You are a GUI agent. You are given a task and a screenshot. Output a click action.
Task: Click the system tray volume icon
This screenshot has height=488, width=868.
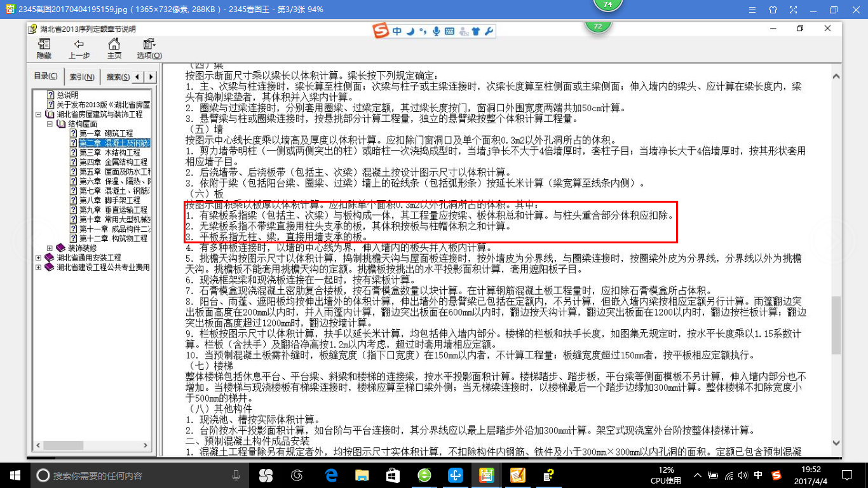click(x=743, y=475)
